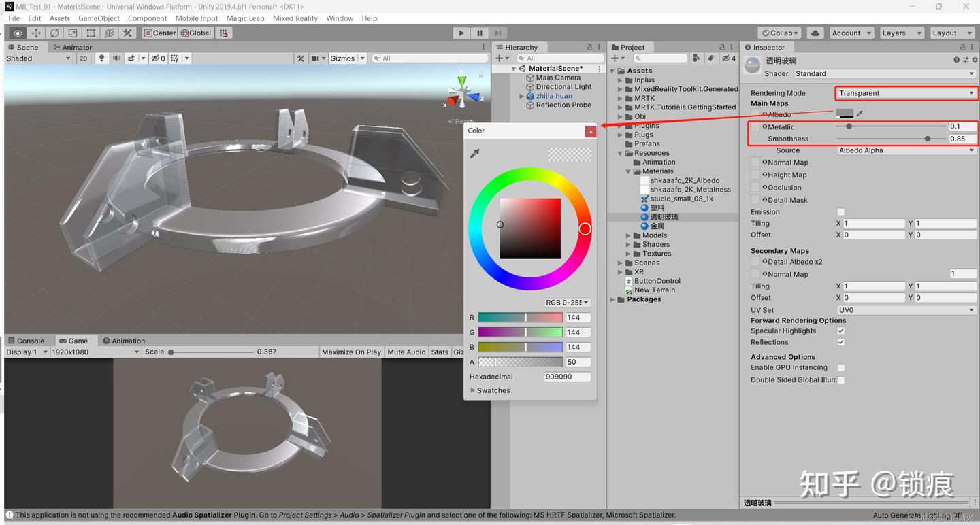The height and width of the screenshot is (525, 980).
Task: Toggle grid snapping icon in main toolbar
Action: click(x=225, y=33)
